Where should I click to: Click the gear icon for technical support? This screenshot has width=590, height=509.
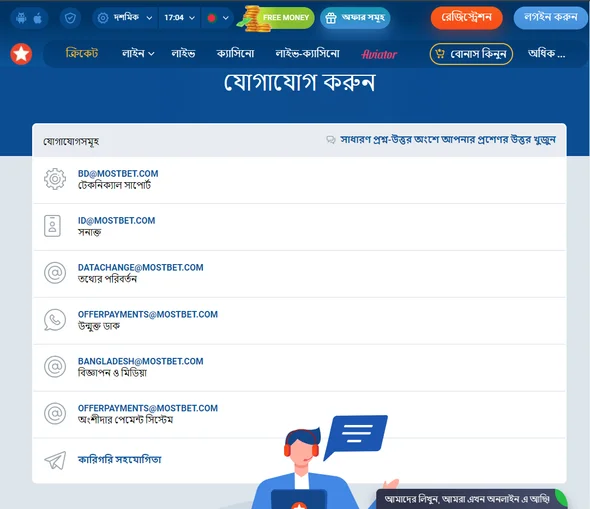55,179
